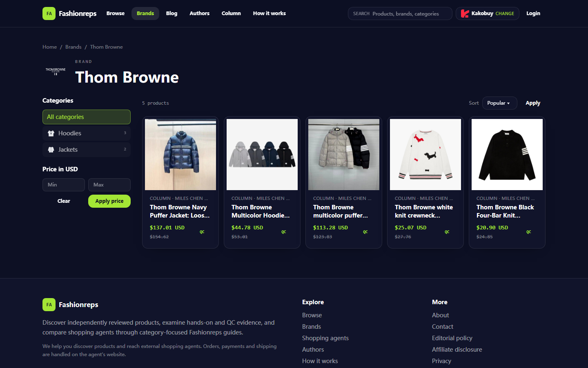
Task: Open multicolor puffer product image
Action: [x=344, y=155]
